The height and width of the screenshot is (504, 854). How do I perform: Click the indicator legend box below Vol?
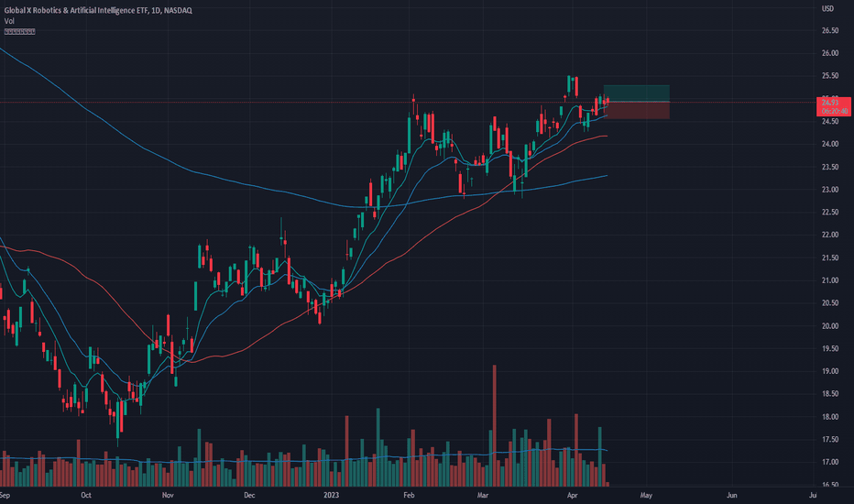pyautogui.click(x=19, y=31)
